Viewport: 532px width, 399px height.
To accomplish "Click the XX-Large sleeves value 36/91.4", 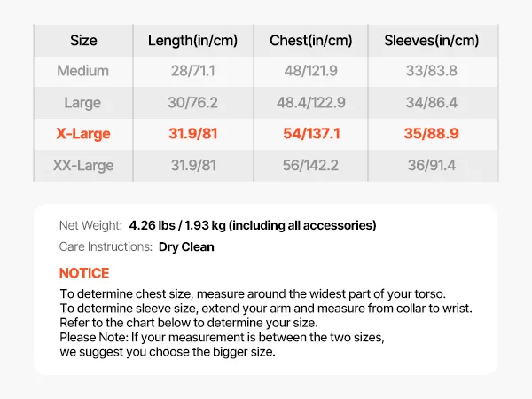I will pyautogui.click(x=431, y=166).
